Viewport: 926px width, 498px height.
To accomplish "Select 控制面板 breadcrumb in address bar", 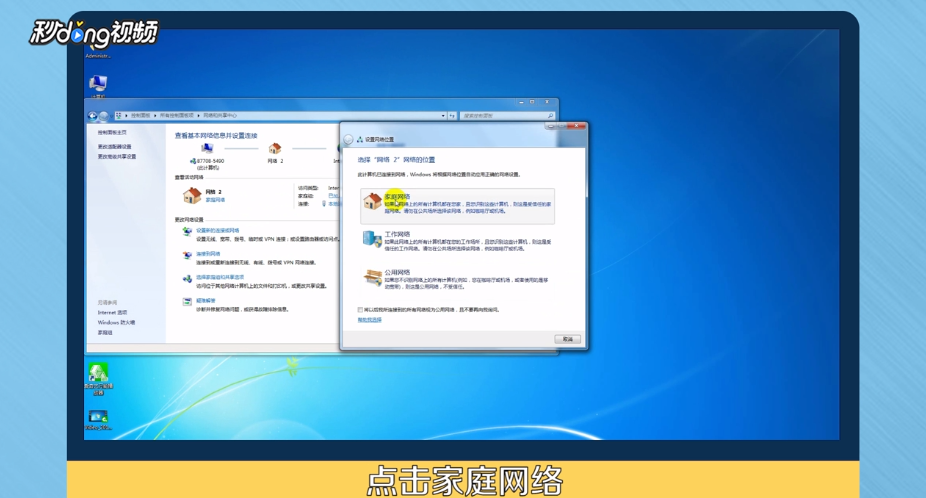I will click(x=141, y=116).
